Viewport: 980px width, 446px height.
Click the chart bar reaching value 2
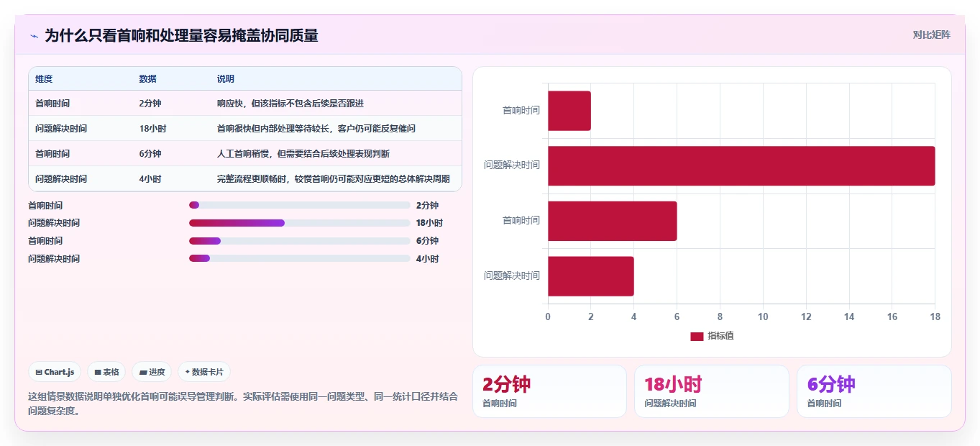[x=569, y=111]
